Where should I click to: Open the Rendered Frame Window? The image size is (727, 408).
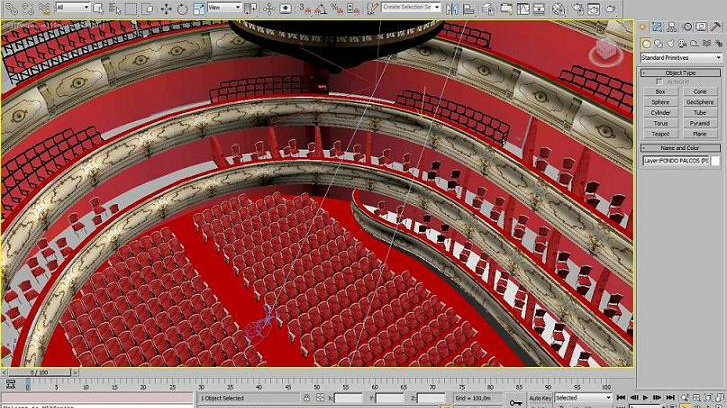pos(594,8)
